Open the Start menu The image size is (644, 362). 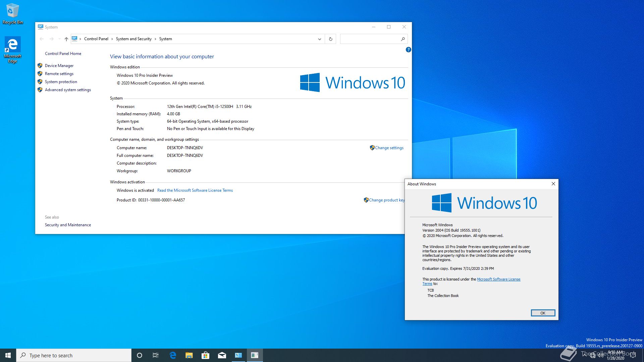[x=8, y=355]
